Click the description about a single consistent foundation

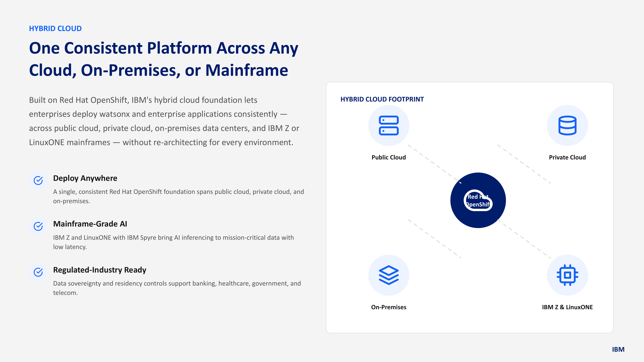click(179, 196)
